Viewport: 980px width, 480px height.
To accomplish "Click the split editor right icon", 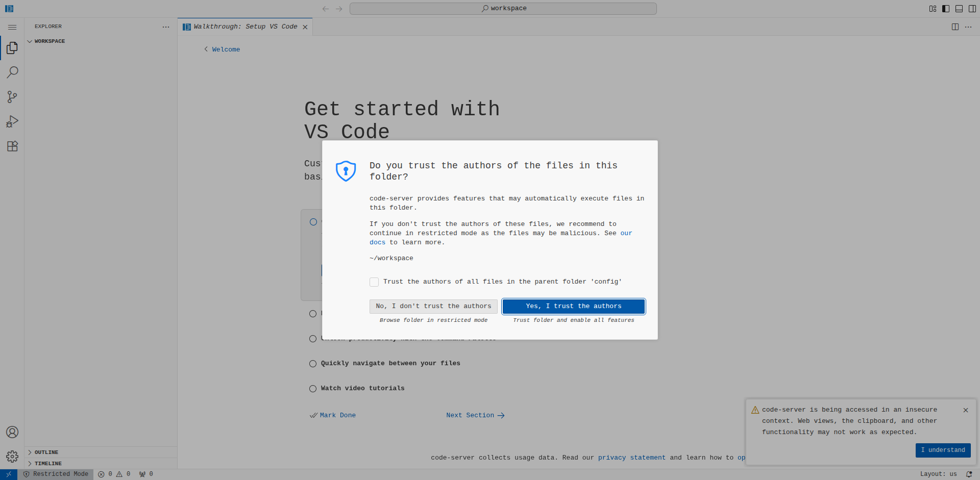I will tap(955, 27).
